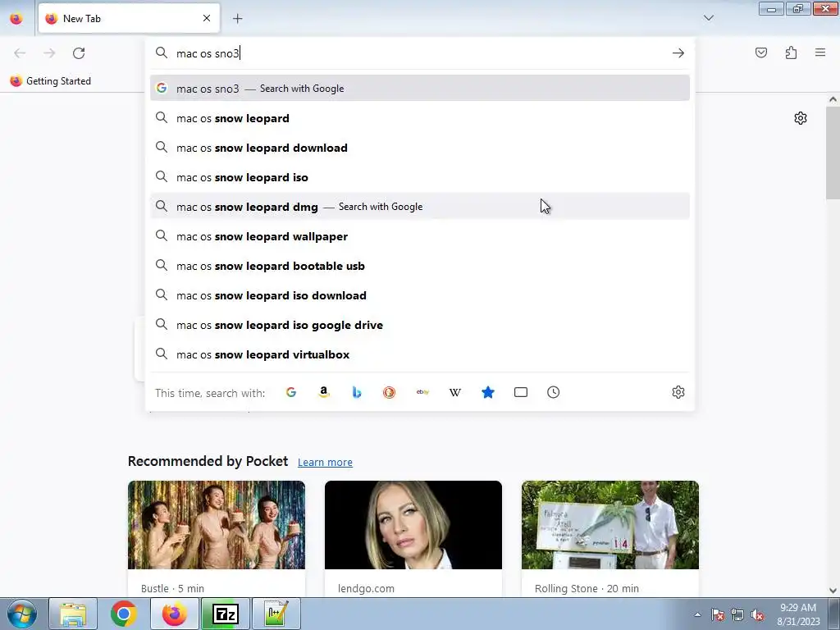
Task: Click the address bar text field
Action: tap(421, 53)
